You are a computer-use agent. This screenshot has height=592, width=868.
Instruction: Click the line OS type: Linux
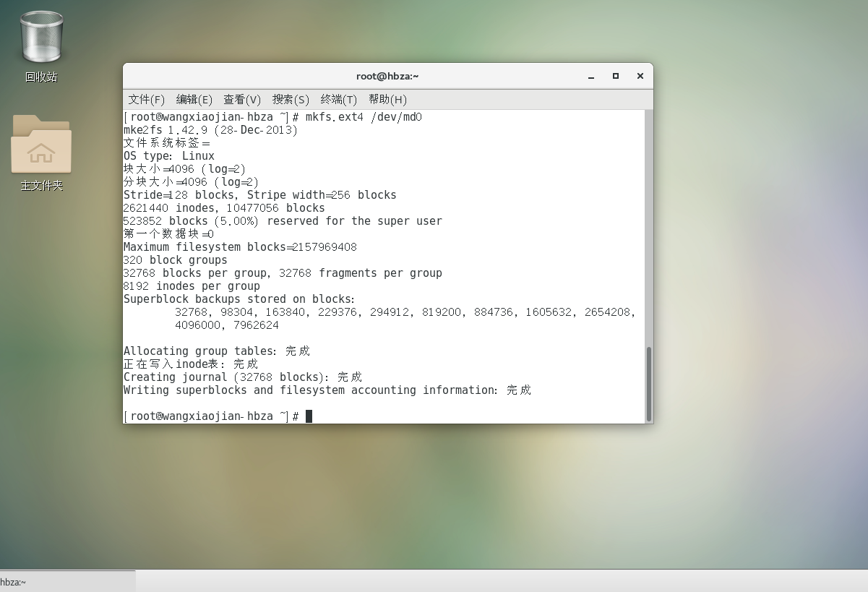coord(169,156)
